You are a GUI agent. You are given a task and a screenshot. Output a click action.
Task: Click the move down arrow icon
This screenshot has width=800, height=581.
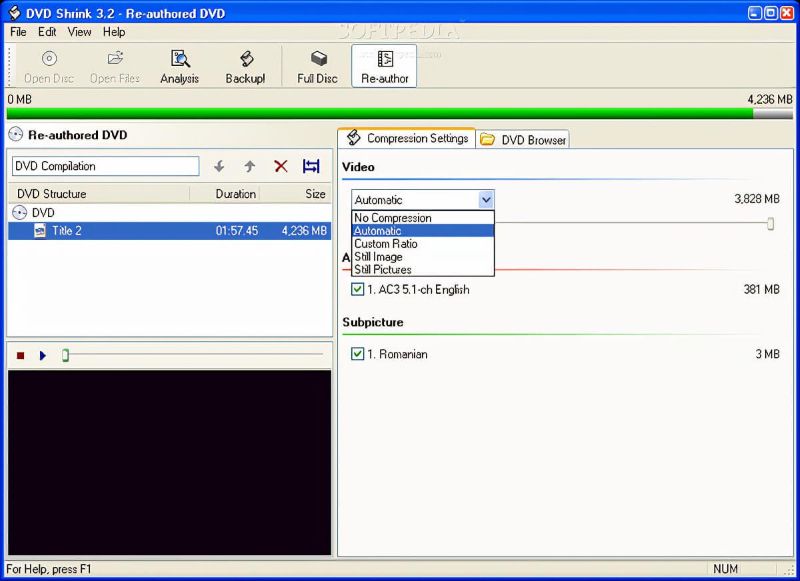point(219,166)
